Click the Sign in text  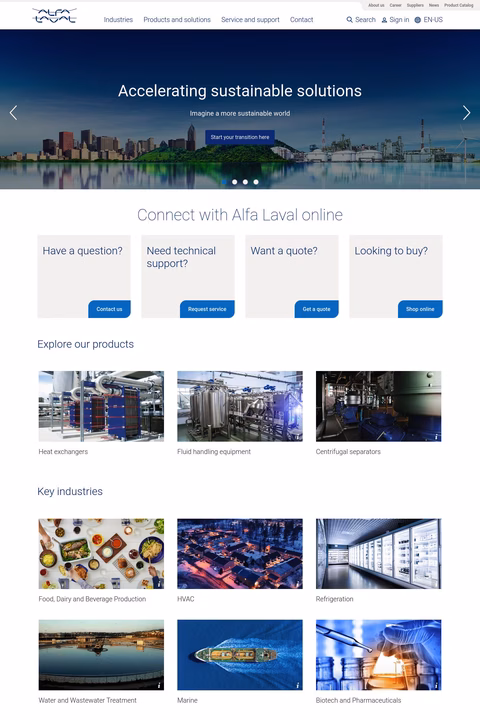(399, 20)
